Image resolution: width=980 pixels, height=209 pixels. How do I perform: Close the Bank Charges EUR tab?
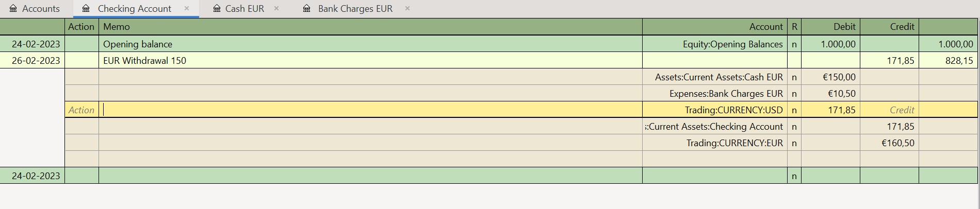click(407, 8)
